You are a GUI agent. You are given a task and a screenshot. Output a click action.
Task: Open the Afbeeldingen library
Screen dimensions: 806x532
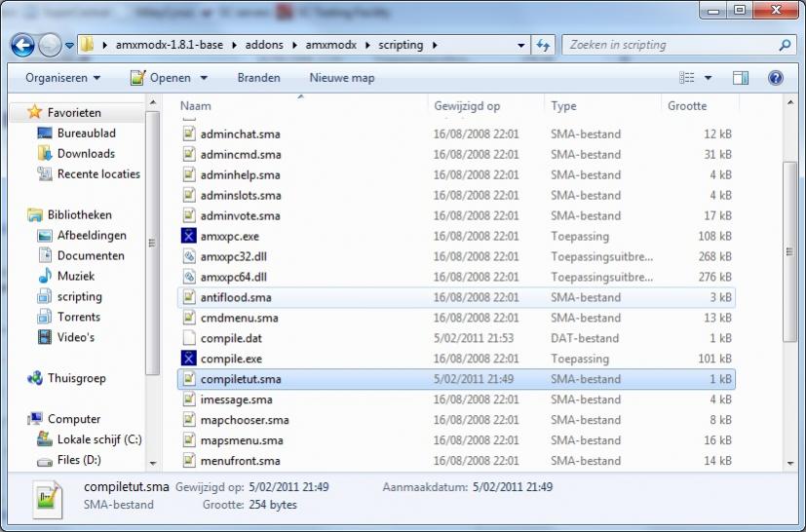92,236
